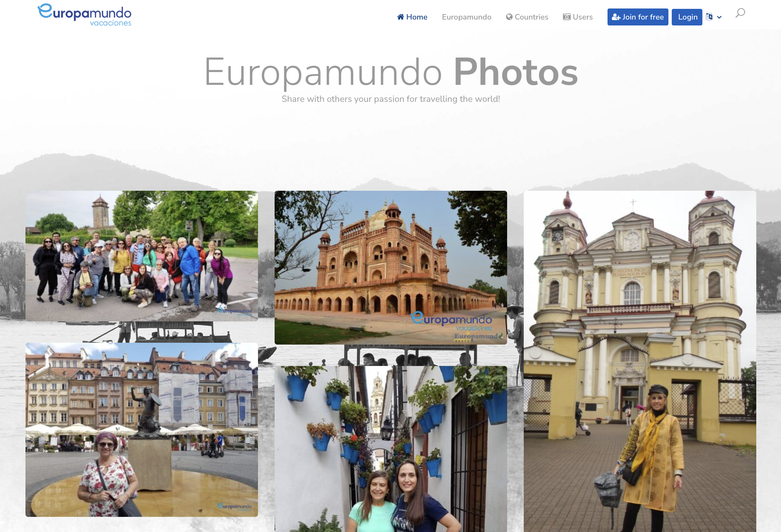Open the blue flowerpots alley photo
Image resolution: width=781 pixels, height=532 pixels.
point(391,449)
